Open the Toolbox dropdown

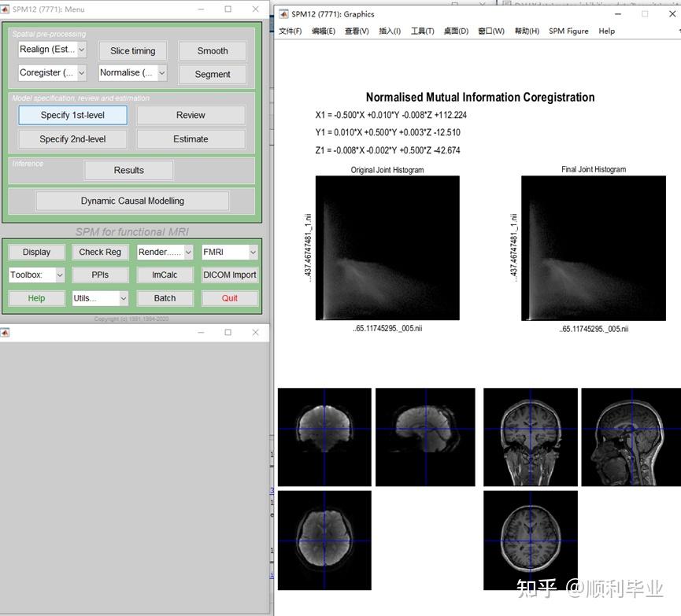click(x=36, y=275)
